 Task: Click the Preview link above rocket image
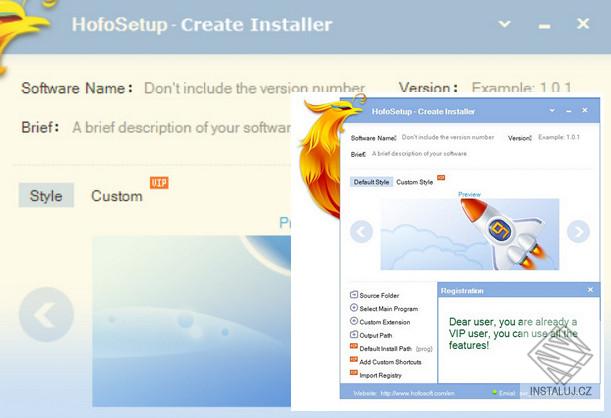(469, 194)
